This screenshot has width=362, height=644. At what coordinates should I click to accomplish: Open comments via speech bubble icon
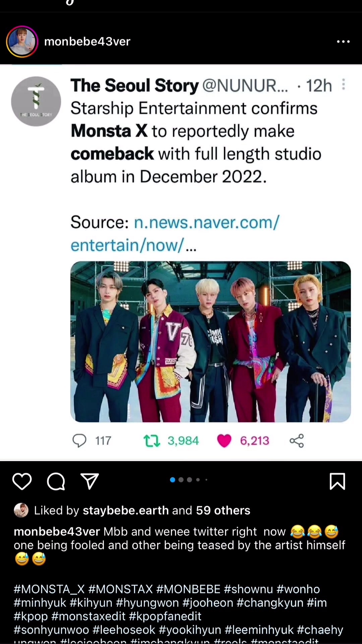56,481
